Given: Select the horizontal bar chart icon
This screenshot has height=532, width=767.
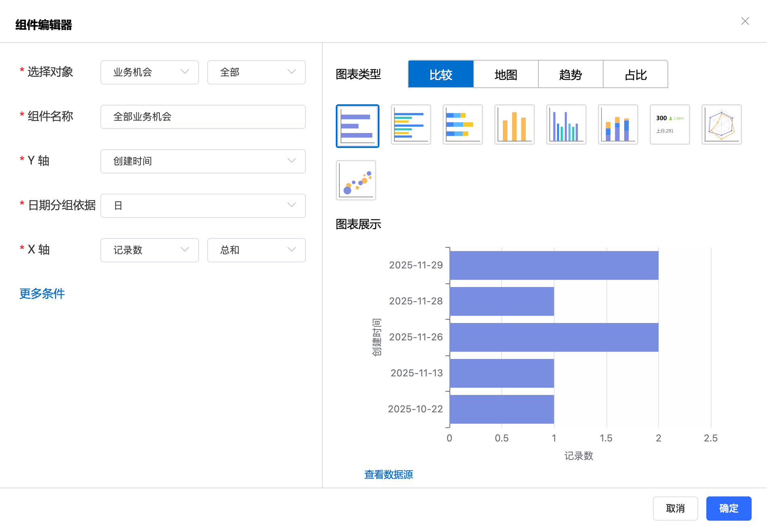Looking at the screenshot, I should [x=357, y=126].
